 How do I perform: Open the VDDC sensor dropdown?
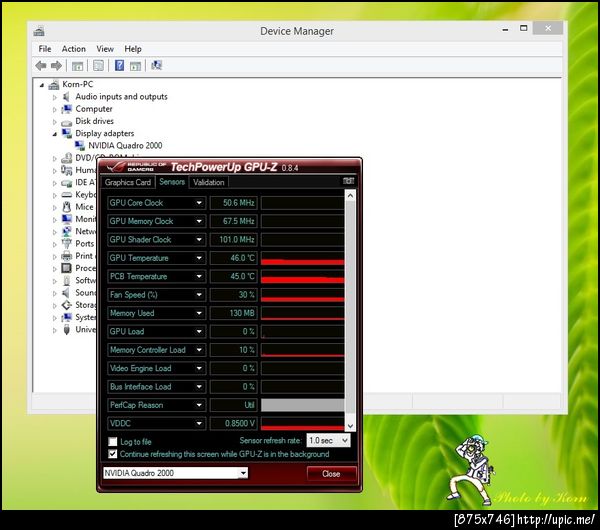pyautogui.click(x=199, y=423)
